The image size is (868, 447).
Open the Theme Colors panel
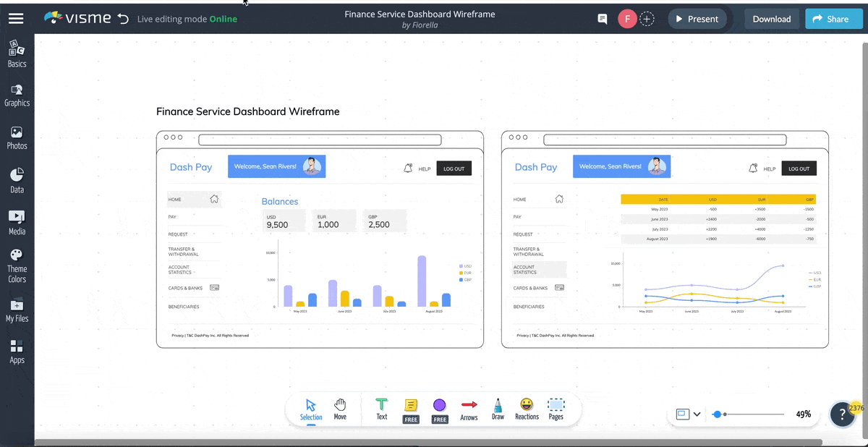[17, 265]
